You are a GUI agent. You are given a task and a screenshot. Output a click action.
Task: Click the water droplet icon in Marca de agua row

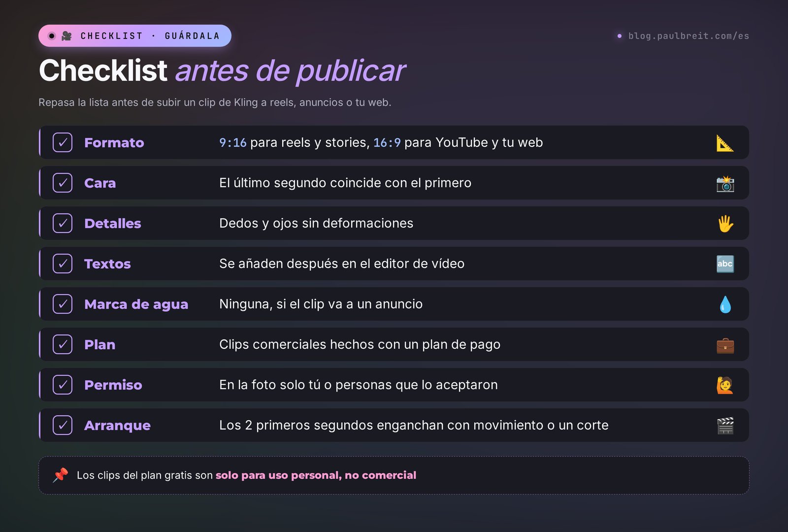point(725,304)
